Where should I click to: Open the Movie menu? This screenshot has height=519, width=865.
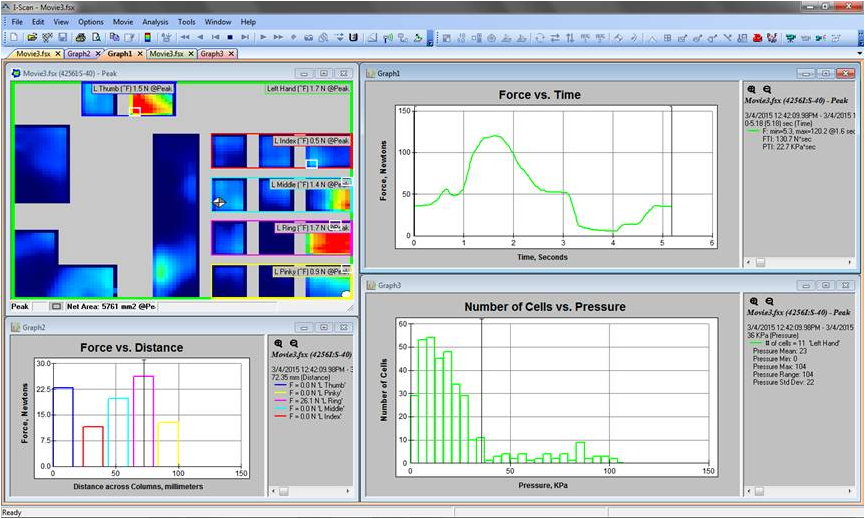(123, 21)
